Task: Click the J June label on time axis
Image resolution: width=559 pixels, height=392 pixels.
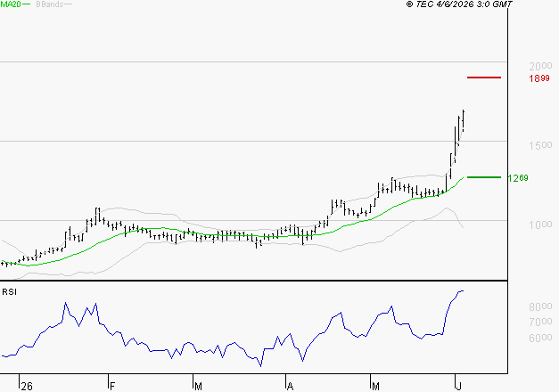Action: click(459, 387)
